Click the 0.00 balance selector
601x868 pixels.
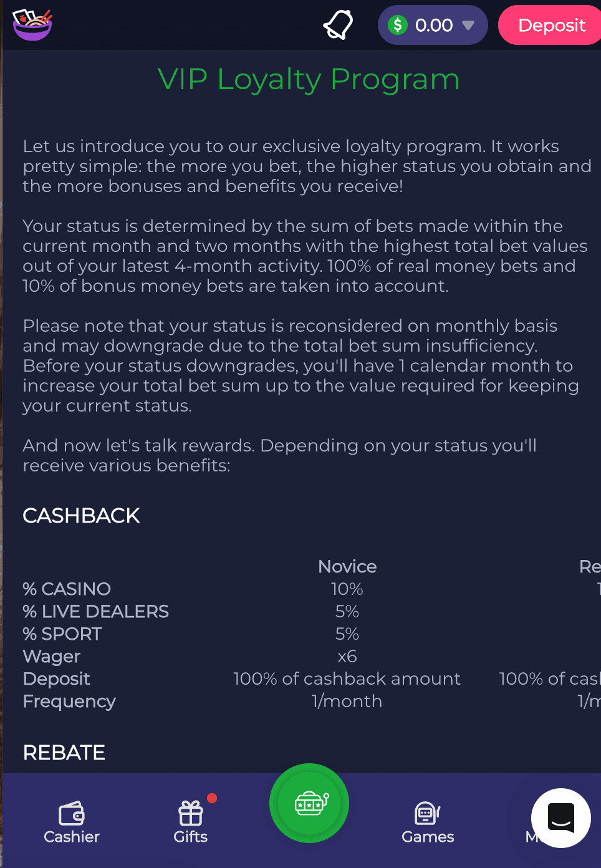(x=433, y=25)
